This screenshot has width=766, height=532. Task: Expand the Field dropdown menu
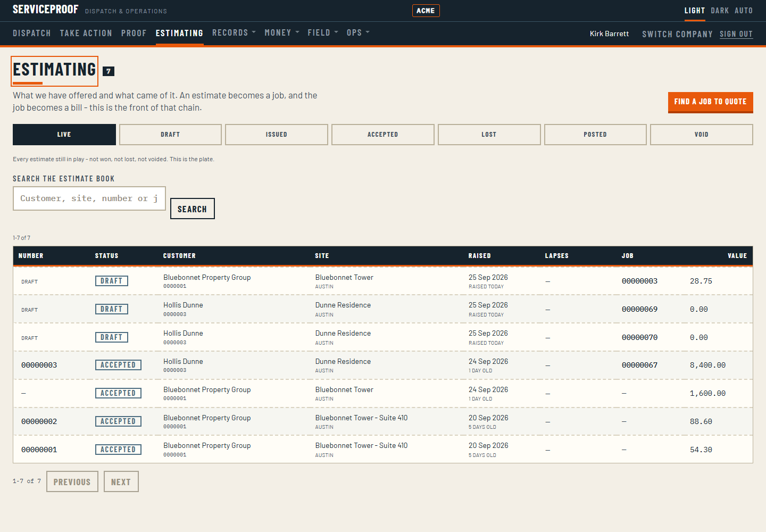tap(323, 33)
